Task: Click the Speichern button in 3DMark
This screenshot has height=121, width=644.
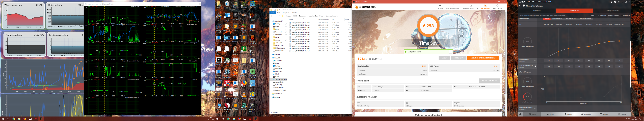Action: point(459,58)
